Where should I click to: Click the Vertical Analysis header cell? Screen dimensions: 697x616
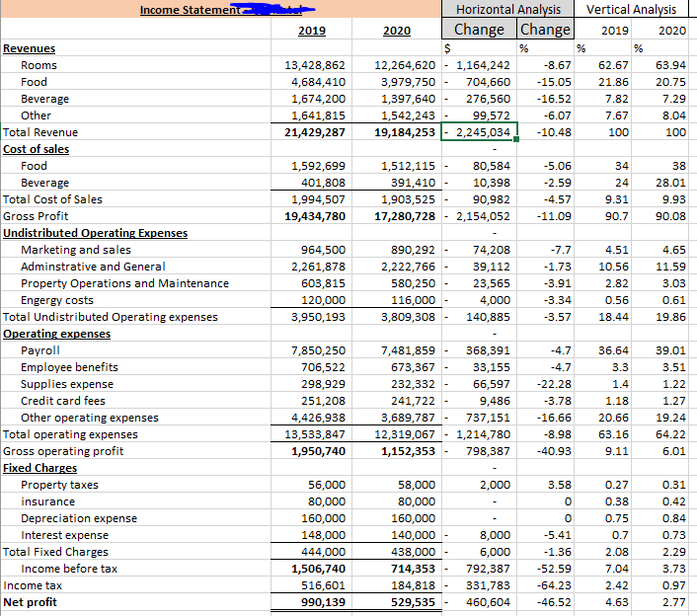[631, 9]
